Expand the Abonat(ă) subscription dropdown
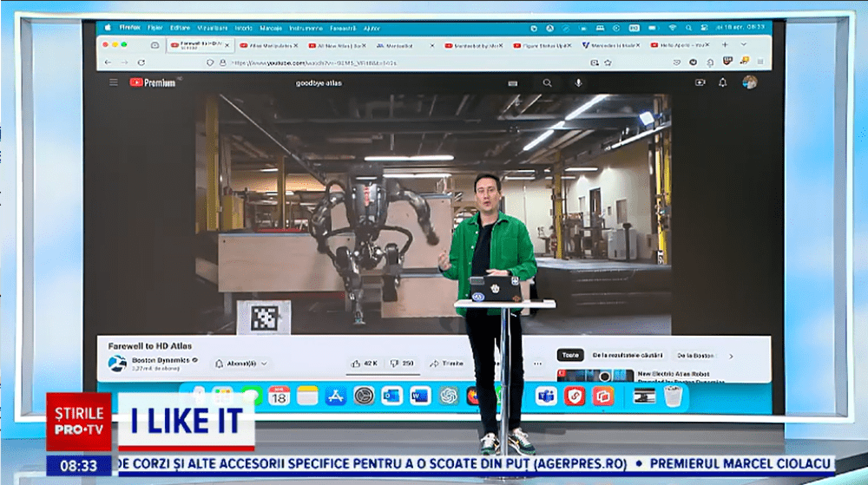Viewport: 868px width, 485px height. point(241,364)
